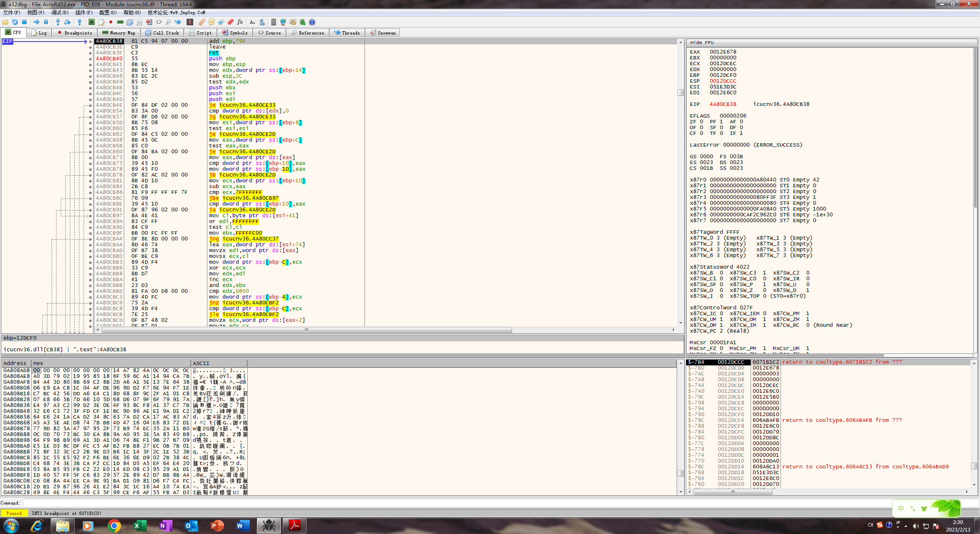Click the Hide FPU button

click(831, 42)
